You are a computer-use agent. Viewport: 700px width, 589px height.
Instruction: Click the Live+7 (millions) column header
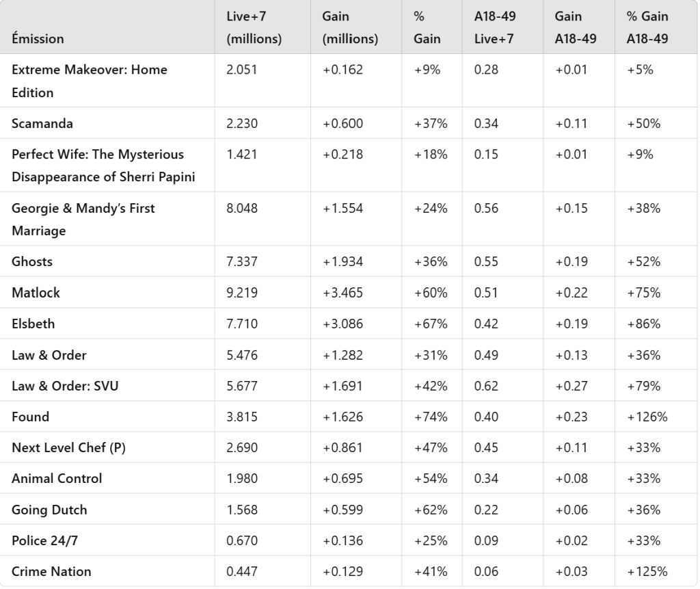[254, 28]
